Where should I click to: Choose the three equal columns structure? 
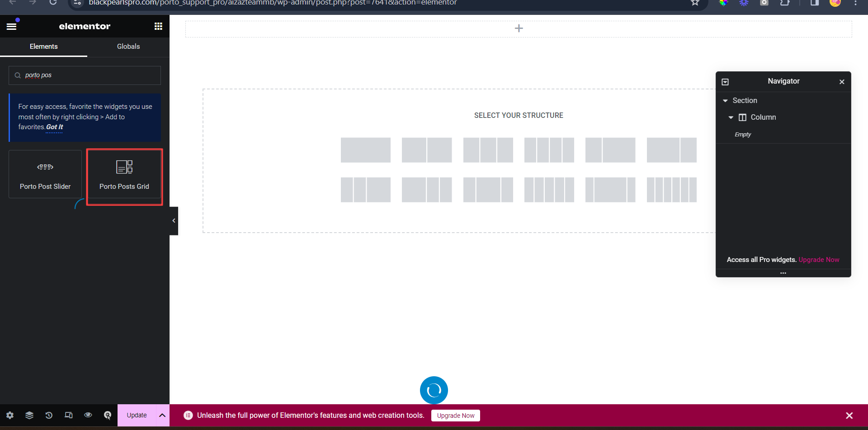click(x=488, y=150)
